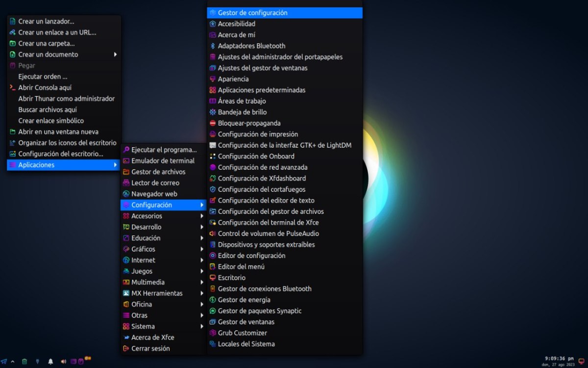Viewport: 588px width, 368px height.
Task: Expand the Crear un documento submenu
Action: 115,54
